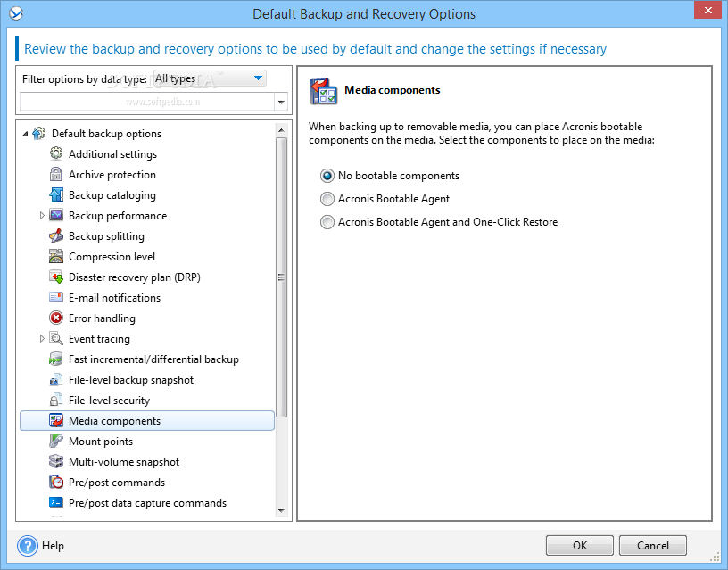
Task: Click the Backup performance monitor icon
Action: coord(55,215)
